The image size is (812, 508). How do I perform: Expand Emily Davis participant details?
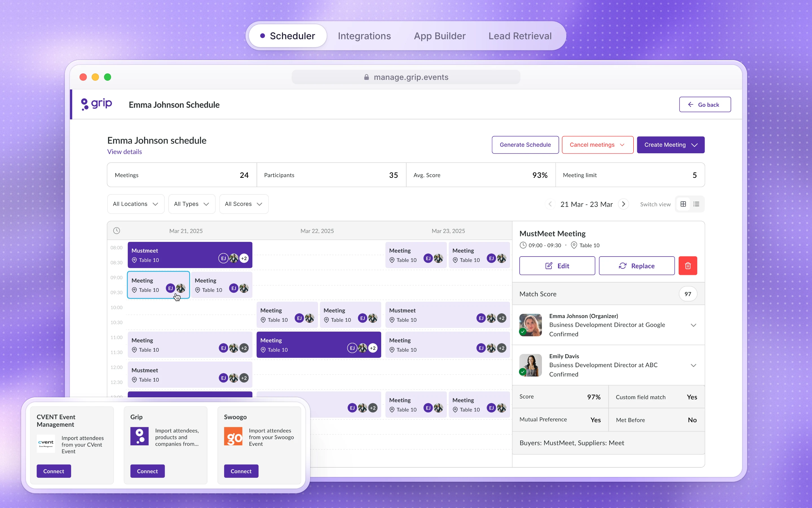pos(693,365)
